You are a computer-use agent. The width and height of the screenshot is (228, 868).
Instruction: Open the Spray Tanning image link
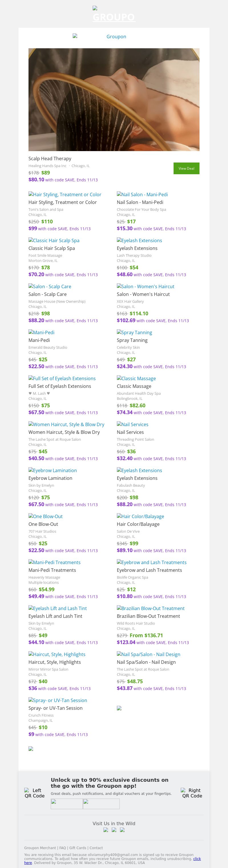135,332
